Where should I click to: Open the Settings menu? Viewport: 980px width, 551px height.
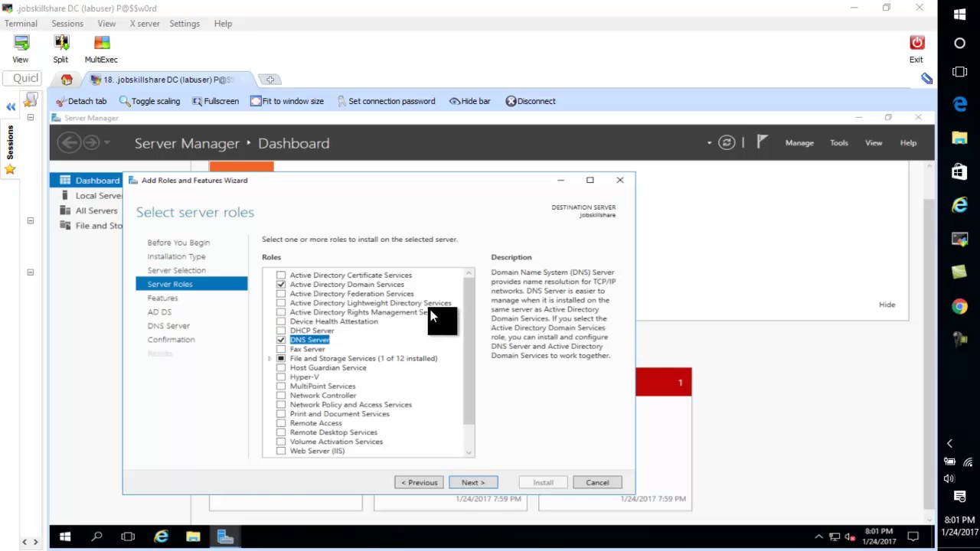pos(185,24)
